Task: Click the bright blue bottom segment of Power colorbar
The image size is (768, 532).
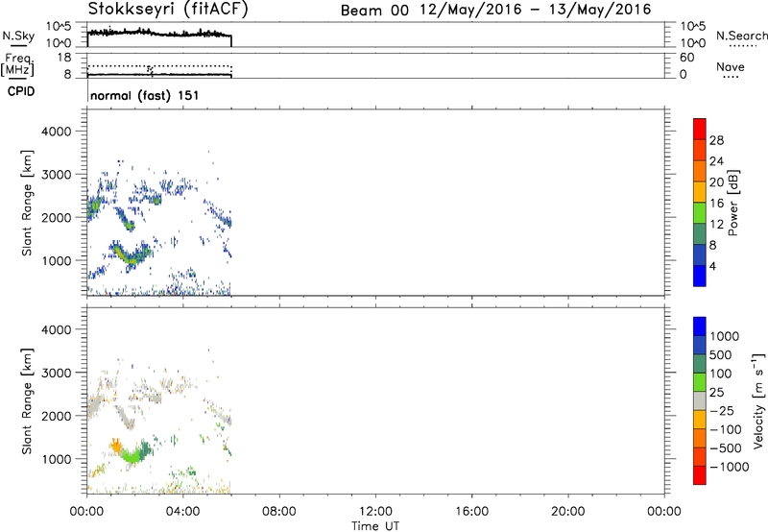Action: pyautogui.click(x=700, y=276)
